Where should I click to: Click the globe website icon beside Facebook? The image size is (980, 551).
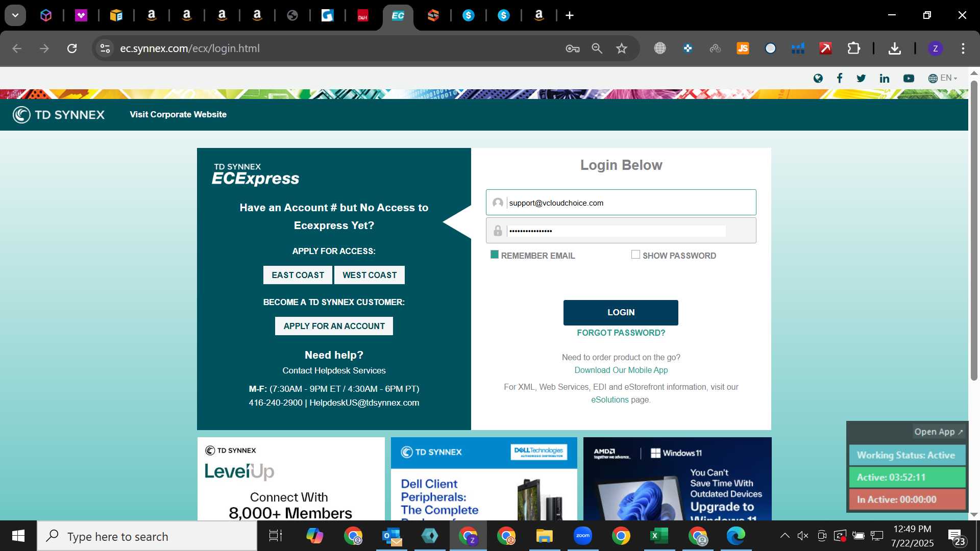pos(818,78)
